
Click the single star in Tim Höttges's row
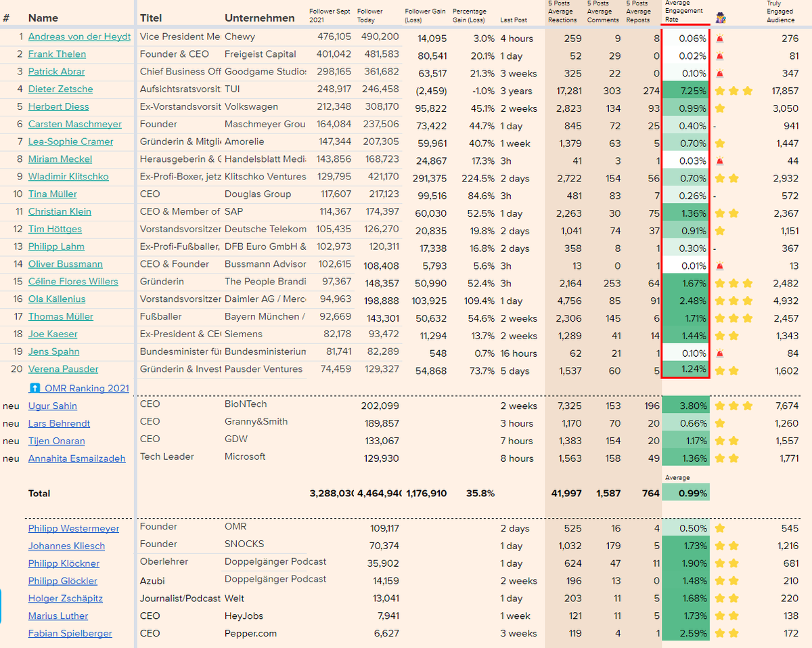[720, 231]
